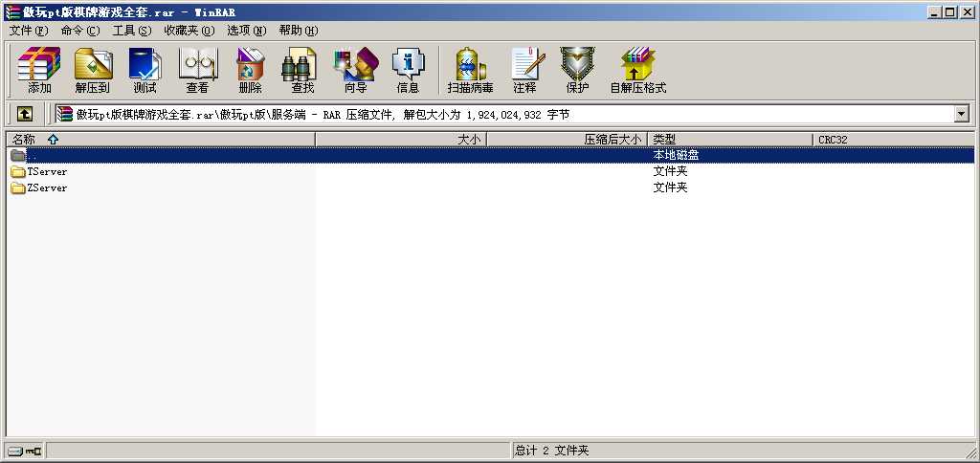This screenshot has width=980, height=463.
Task: Sort by Packed size (压缩后大小) column
Action: tap(567, 140)
